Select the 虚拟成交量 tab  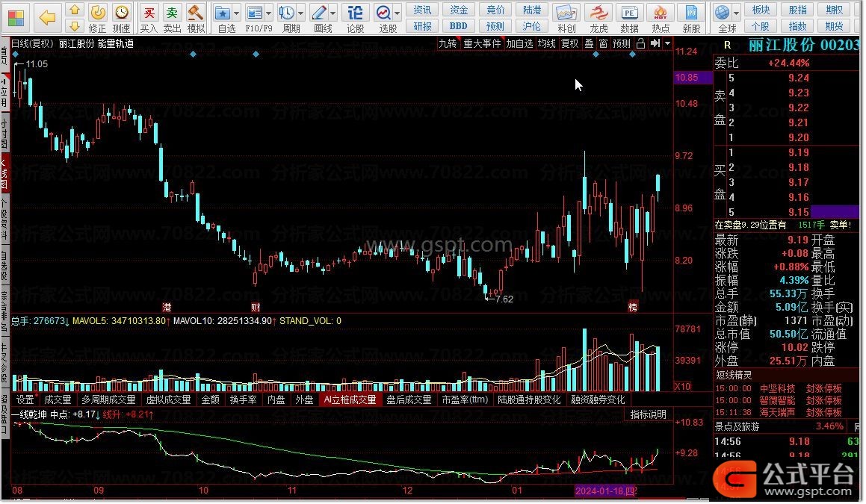[x=168, y=399]
